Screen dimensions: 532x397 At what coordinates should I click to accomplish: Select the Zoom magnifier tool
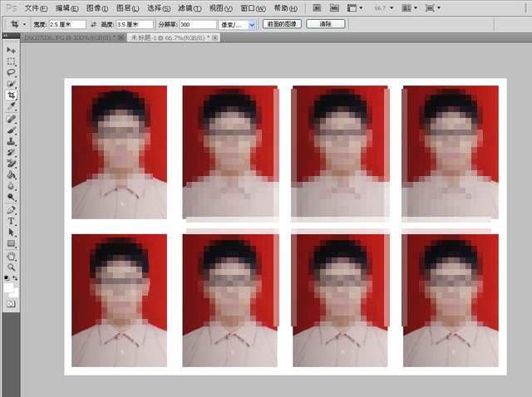pyautogui.click(x=11, y=267)
